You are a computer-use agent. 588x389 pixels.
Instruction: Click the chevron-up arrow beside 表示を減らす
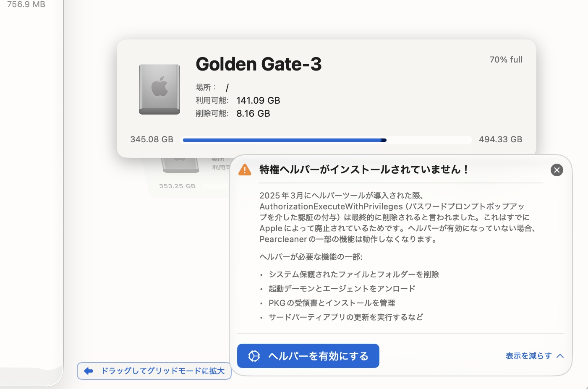point(560,356)
